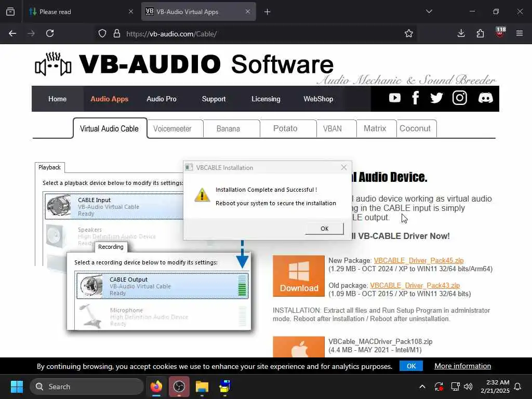Click the CABLE Input device image
Image resolution: width=532 pixels, height=399 pixels.
[x=59, y=206]
